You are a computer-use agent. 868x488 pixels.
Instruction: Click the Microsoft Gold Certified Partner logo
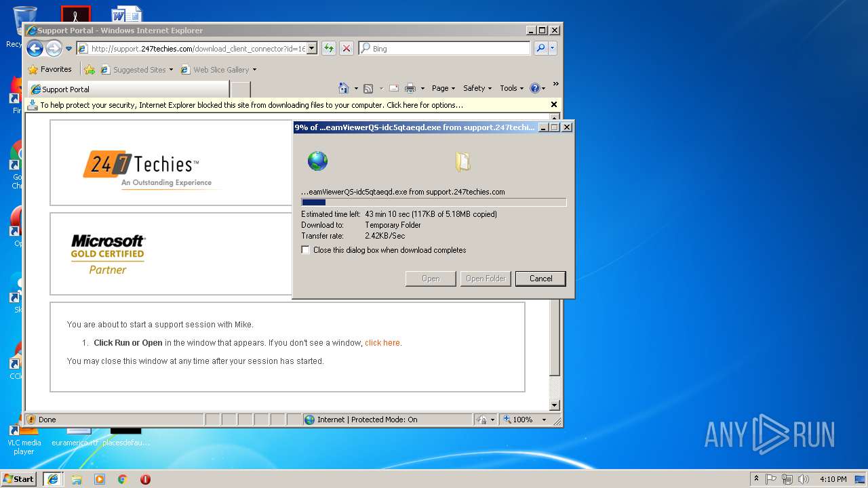point(108,253)
